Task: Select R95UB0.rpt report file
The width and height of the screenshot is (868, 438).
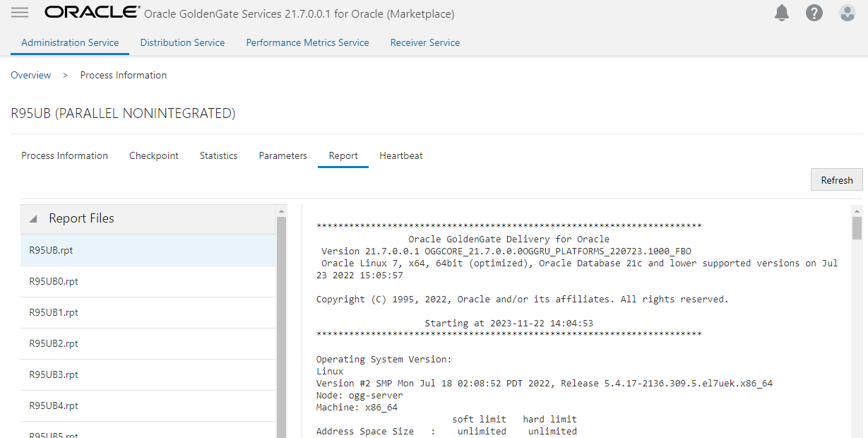Action: (54, 281)
